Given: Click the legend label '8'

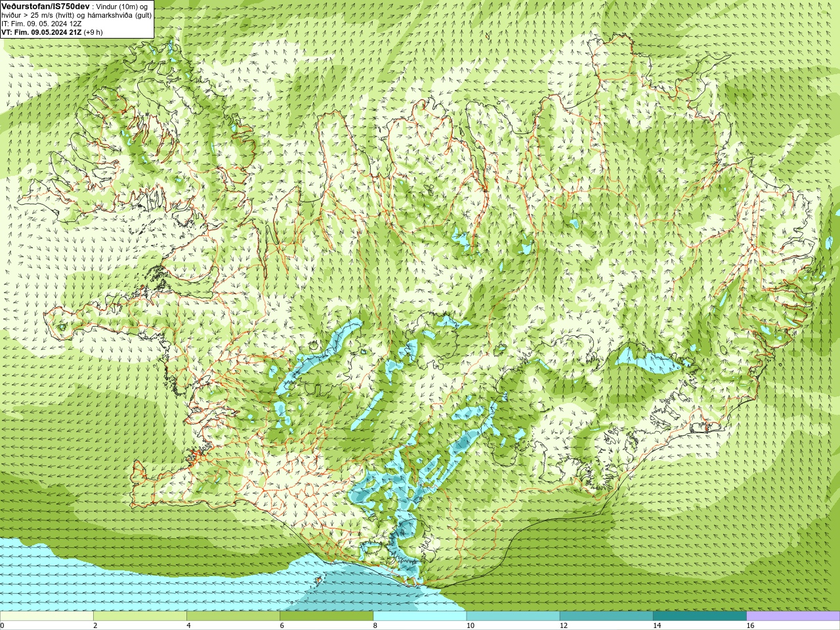Looking at the screenshot, I should click(376, 625).
